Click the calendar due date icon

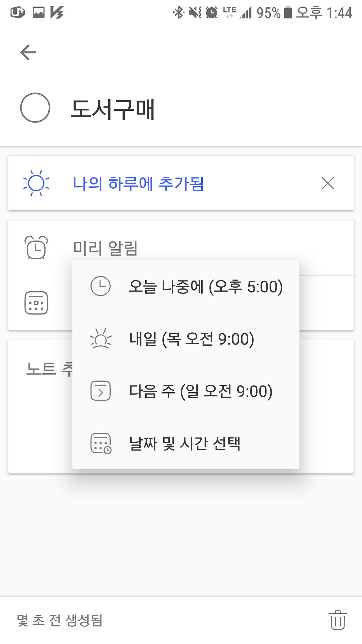tap(36, 303)
